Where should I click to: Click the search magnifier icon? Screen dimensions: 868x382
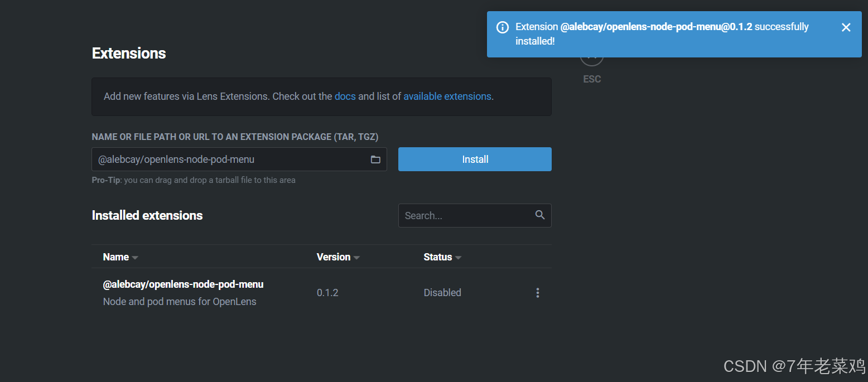coord(540,215)
